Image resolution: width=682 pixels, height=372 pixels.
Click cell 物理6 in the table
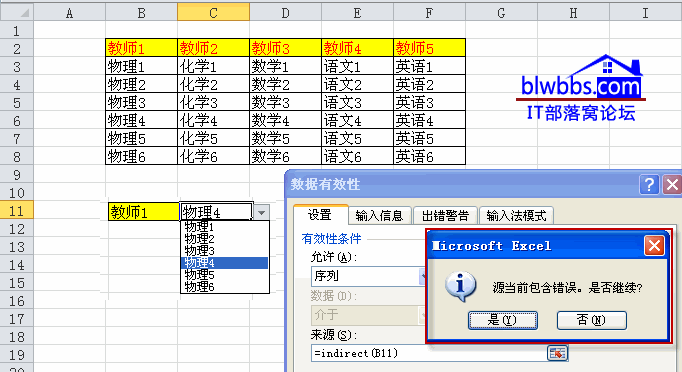point(141,156)
